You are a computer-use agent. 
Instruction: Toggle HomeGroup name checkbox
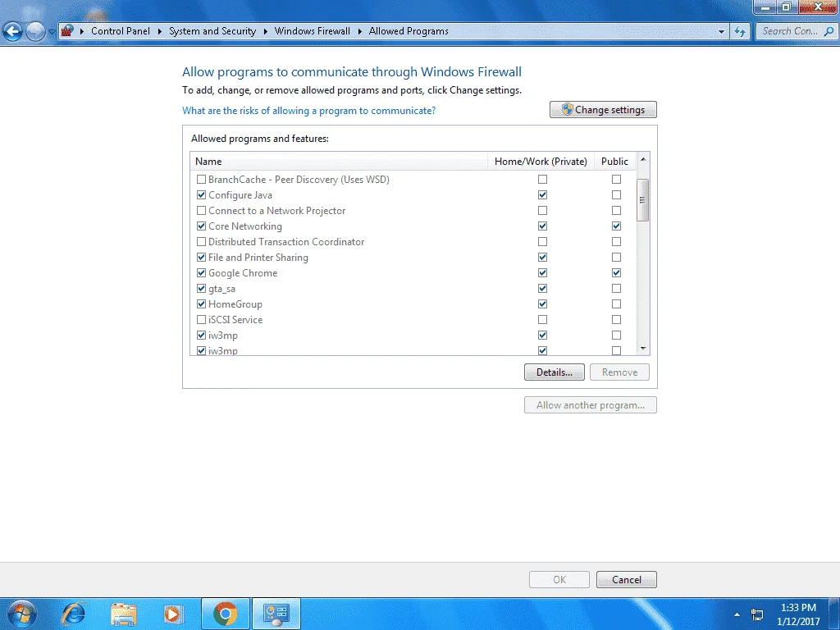(202, 304)
